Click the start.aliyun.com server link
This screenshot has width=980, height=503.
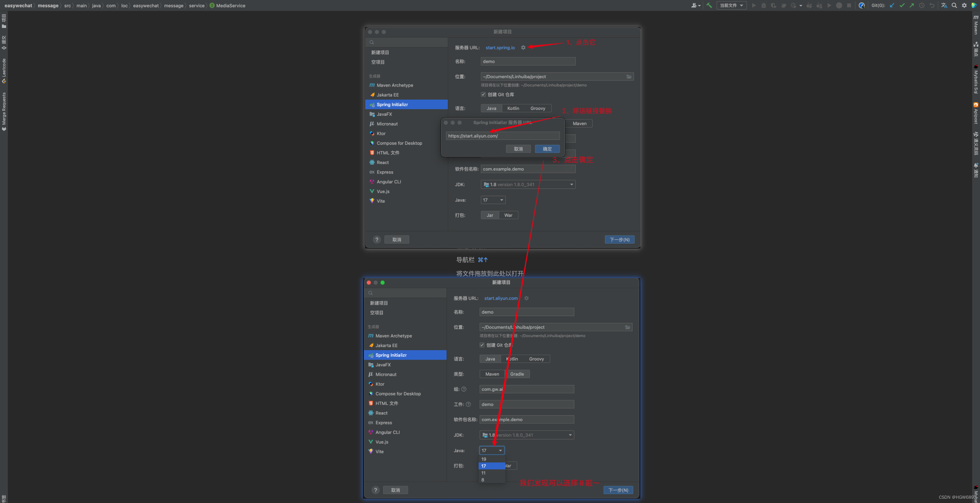click(x=501, y=298)
